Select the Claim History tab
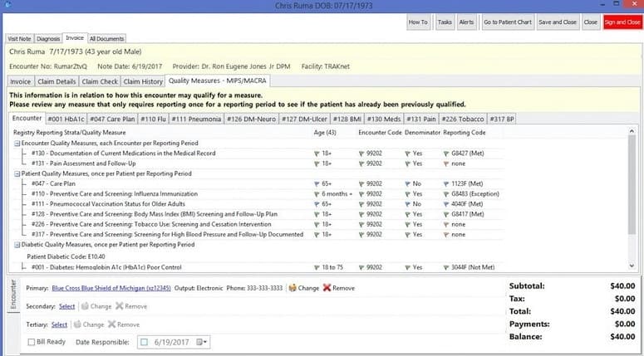The height and width of the screenshot is (356, 644). pyautogui.click(x=143, y=81)
